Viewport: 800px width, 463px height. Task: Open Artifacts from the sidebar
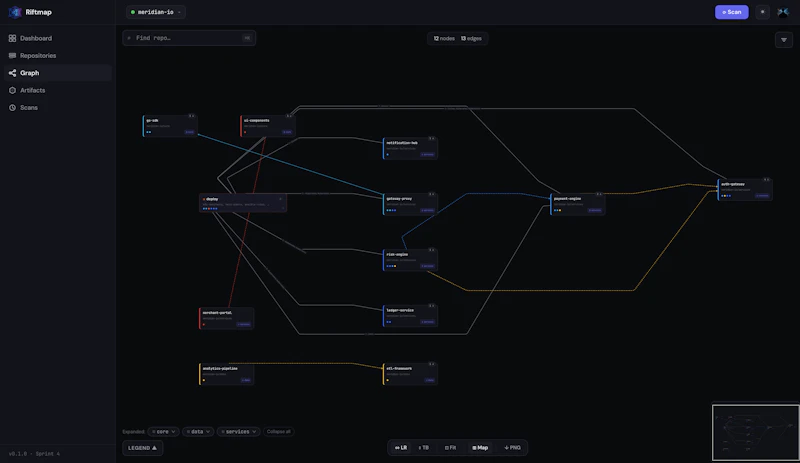tap(58, 90)
